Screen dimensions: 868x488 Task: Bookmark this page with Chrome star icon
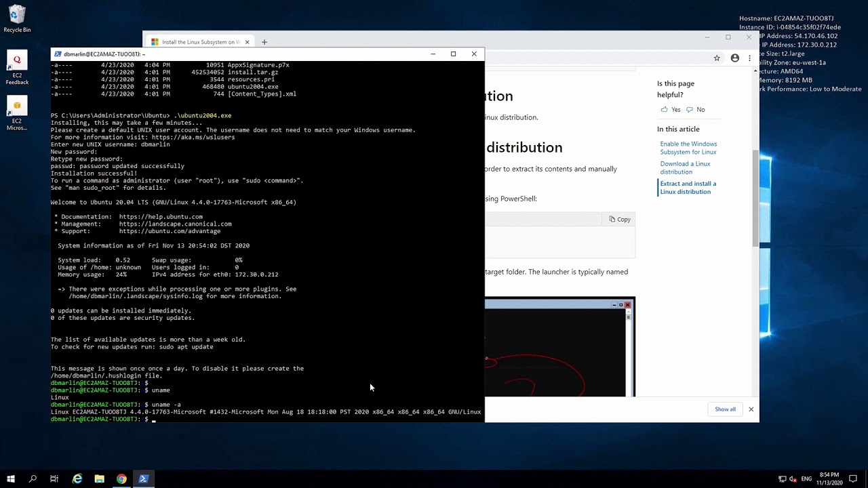click(x=717, y=58)
